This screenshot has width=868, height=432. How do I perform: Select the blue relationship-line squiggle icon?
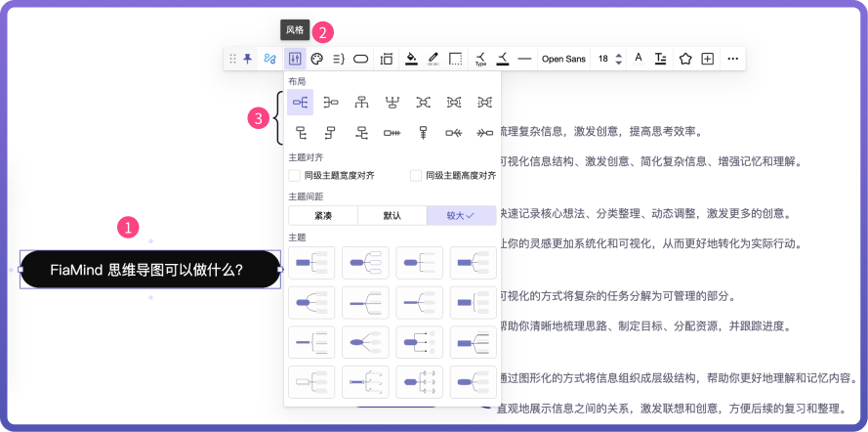coord(269,59)
